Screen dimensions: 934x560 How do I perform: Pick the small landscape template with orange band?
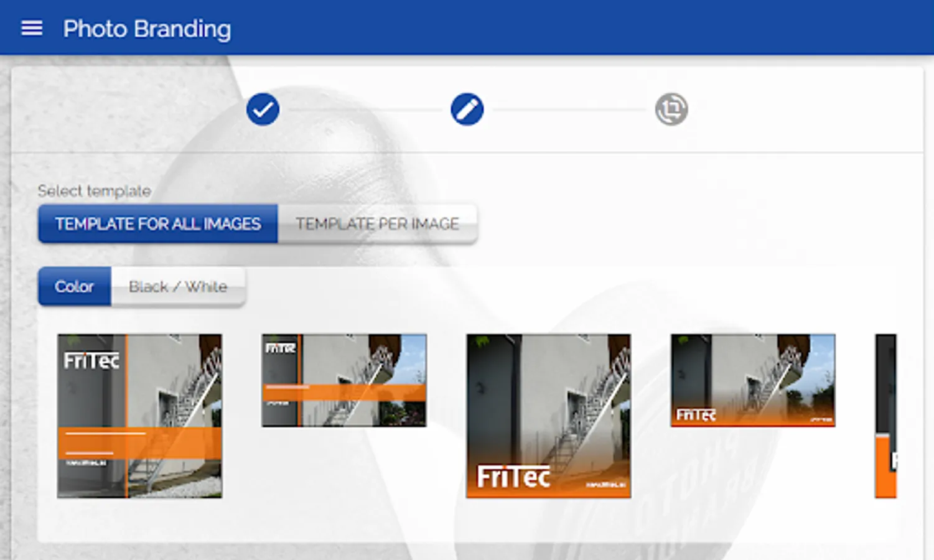[x=344, y=380]
